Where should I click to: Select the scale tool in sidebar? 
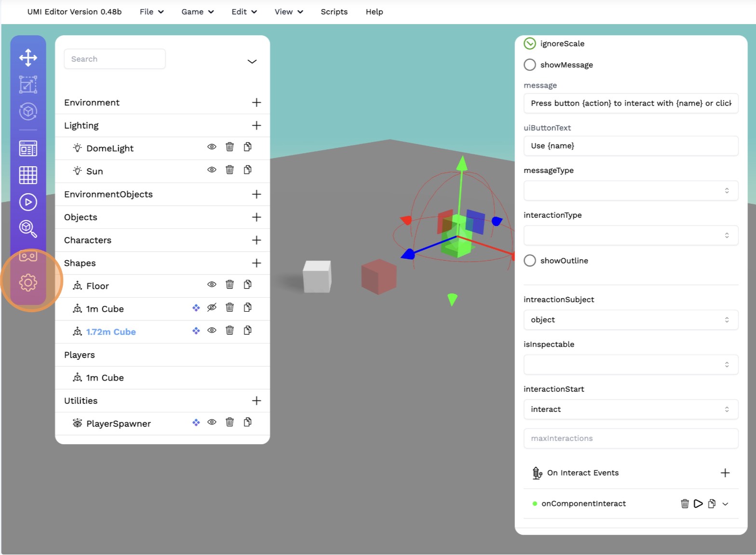coord(28,85)
